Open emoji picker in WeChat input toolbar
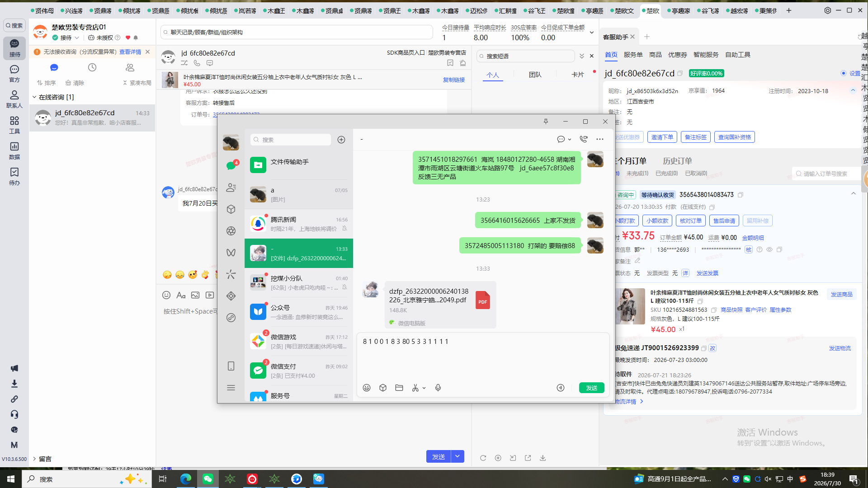The height and width of the screenshot is (488, 868). (x=367, y=388)
